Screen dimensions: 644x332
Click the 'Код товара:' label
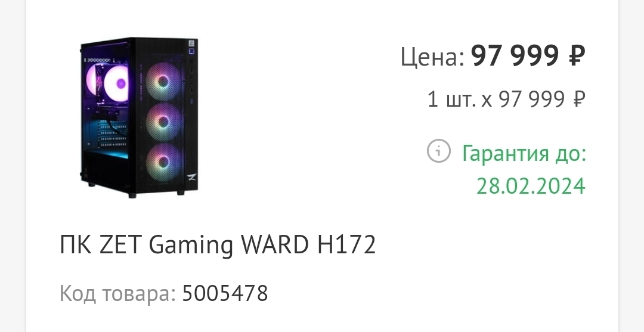click(117, 294)
